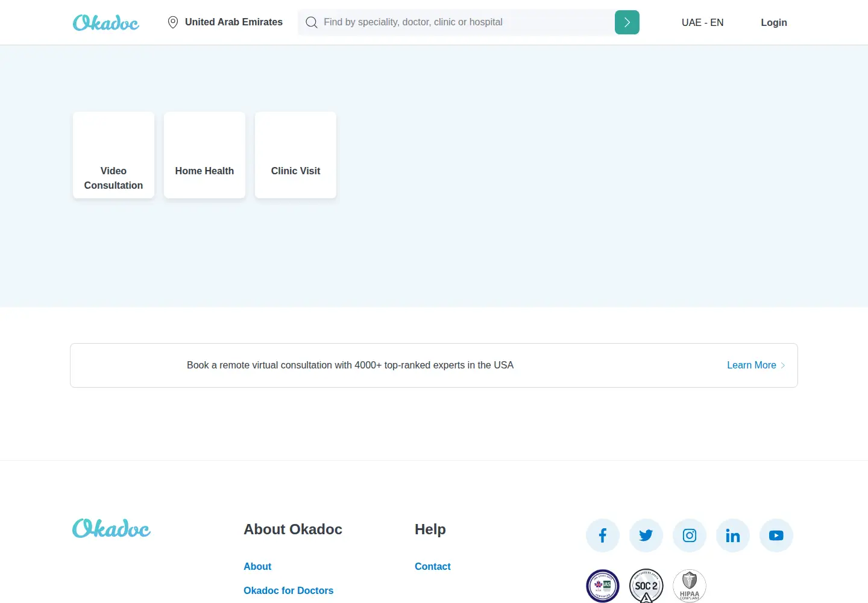Open the Contact footer link
The image size is (868, 603).
[x=433, y=567]
